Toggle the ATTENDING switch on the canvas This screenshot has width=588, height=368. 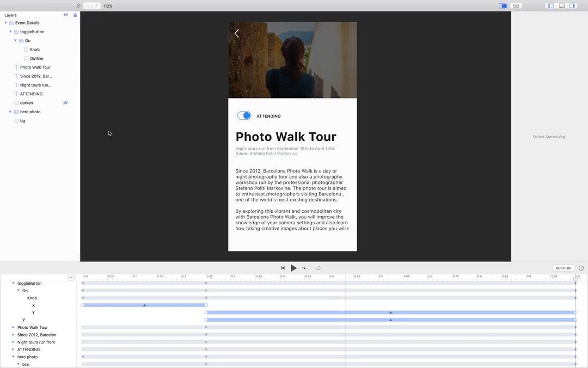coord(244,115)
